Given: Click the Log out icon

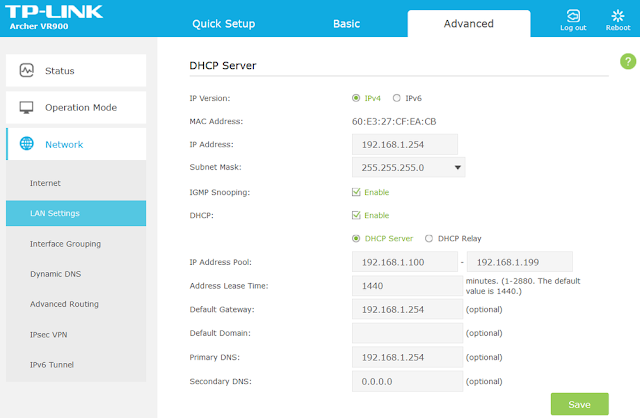Looking at the screenshot, I should [573, 16].
